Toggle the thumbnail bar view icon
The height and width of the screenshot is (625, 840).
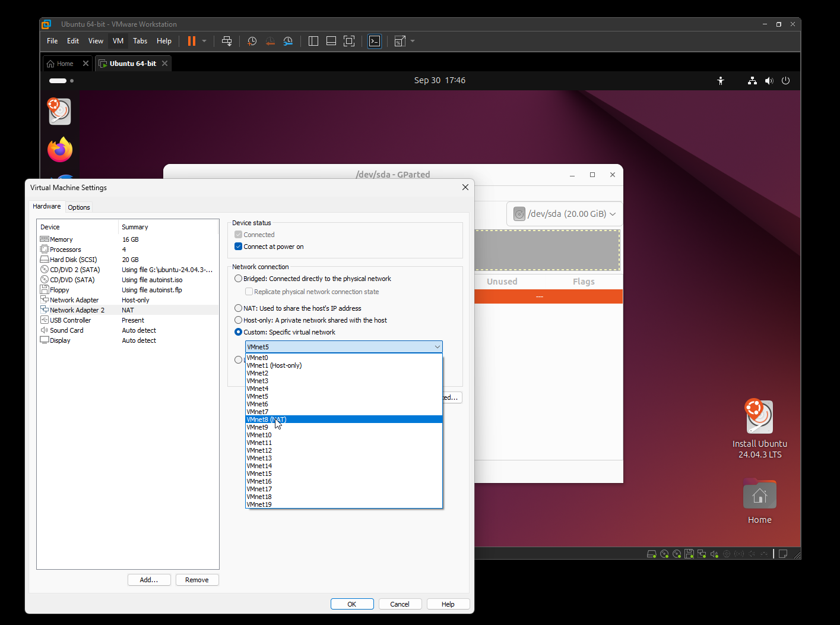(331, 41)
